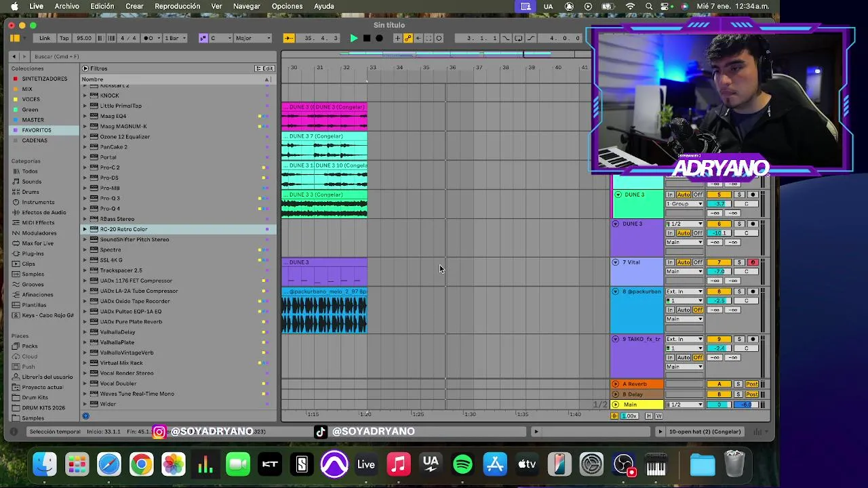Viewport: 868px width, 488px height.
Task: Click the Stop transport button
Action: pyautogui.click(x=366, y=38)
